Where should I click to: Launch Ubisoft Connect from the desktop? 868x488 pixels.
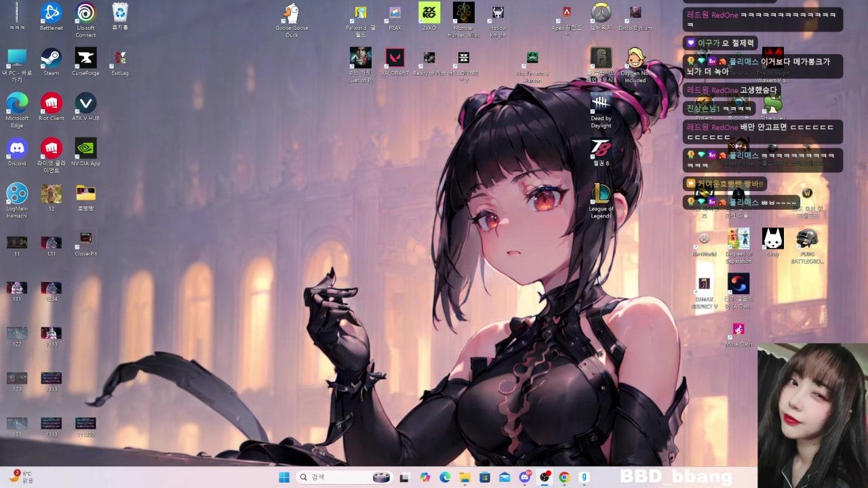coord(85,19)
